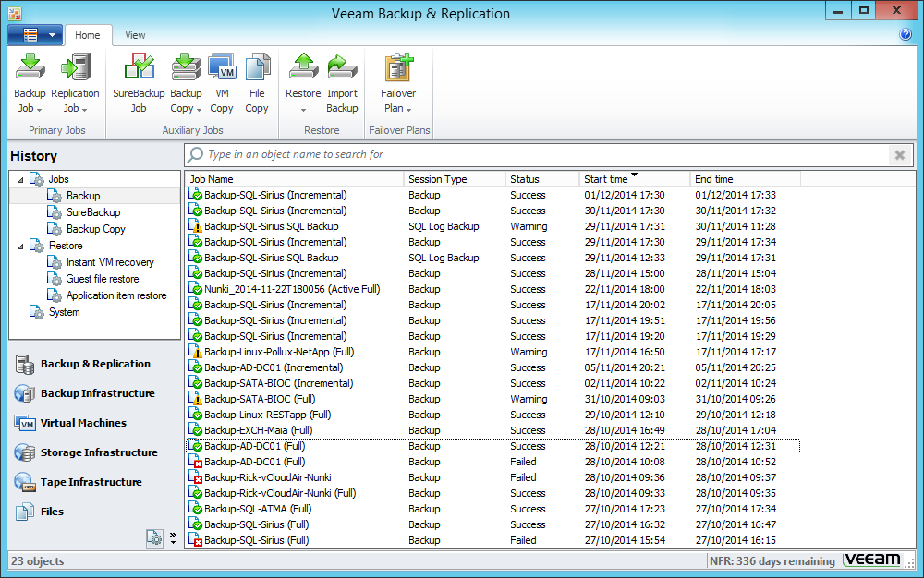Viewport: 924px width, 578px height.
Task: Select the failed Backup-Rick-vCloudAir-Nunki job row
Action: pos(267,477)
